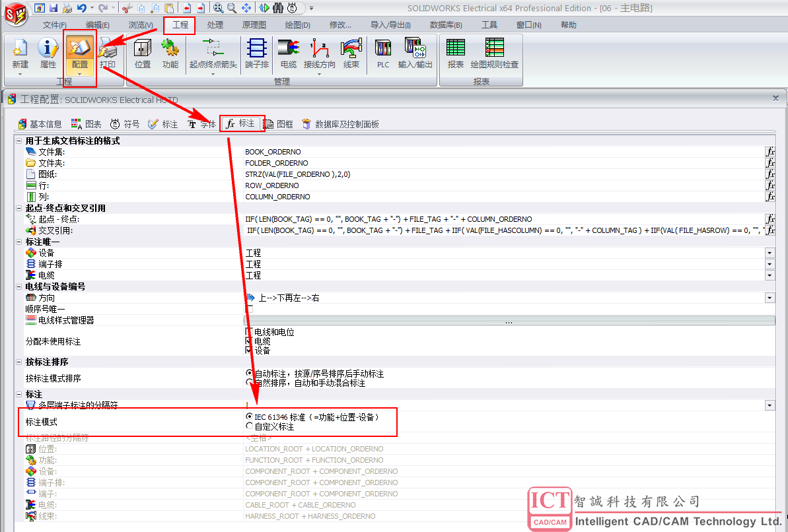Image resolution: width=788 pixels, height=532 pixels.
Task: Click the Save icon in quick access toolbar
Action: 54,8
